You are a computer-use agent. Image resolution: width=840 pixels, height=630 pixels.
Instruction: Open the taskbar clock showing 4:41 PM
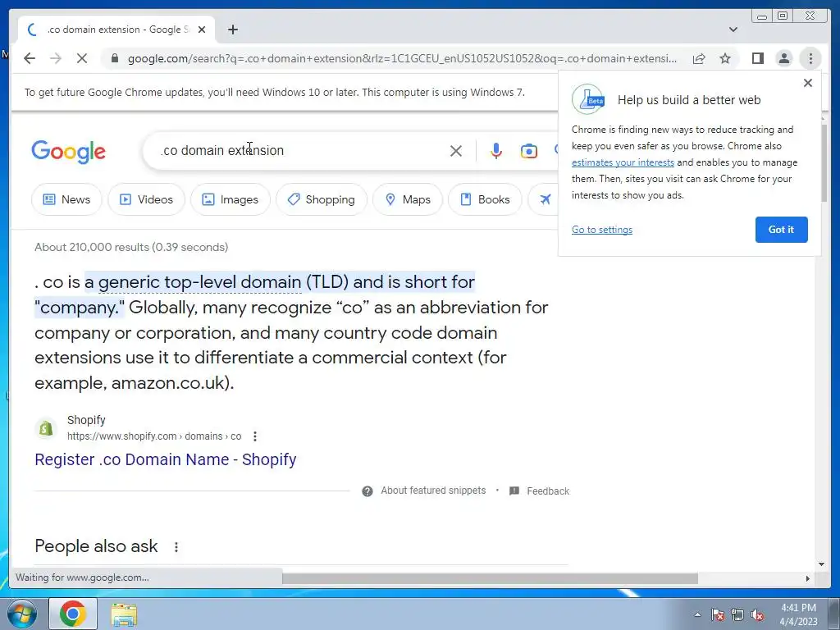point(798,614)
